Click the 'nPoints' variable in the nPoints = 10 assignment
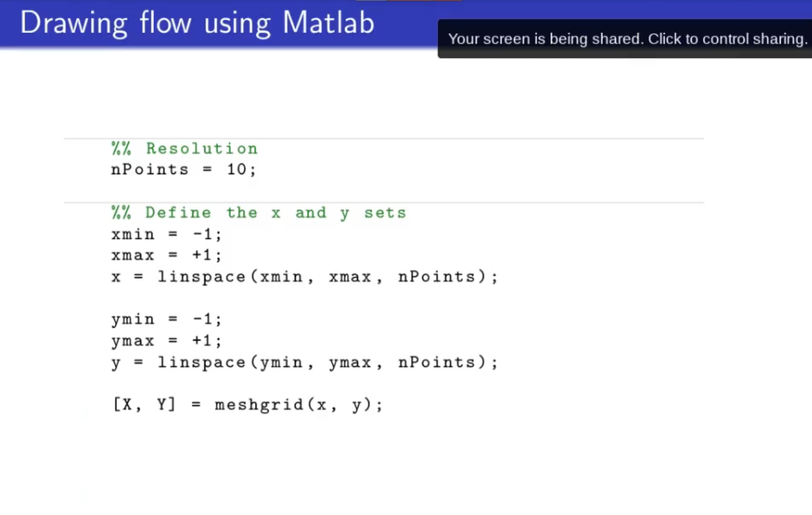Image resolution: width=812 pixels, height=515 pixels. coord(150,170)
